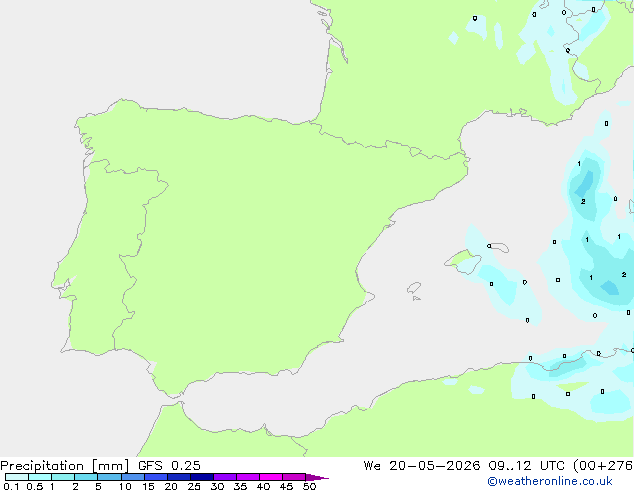Choose the 2–5 mm legend swatch
Viewport: 634px width, 490px height.
pos(86,477)
